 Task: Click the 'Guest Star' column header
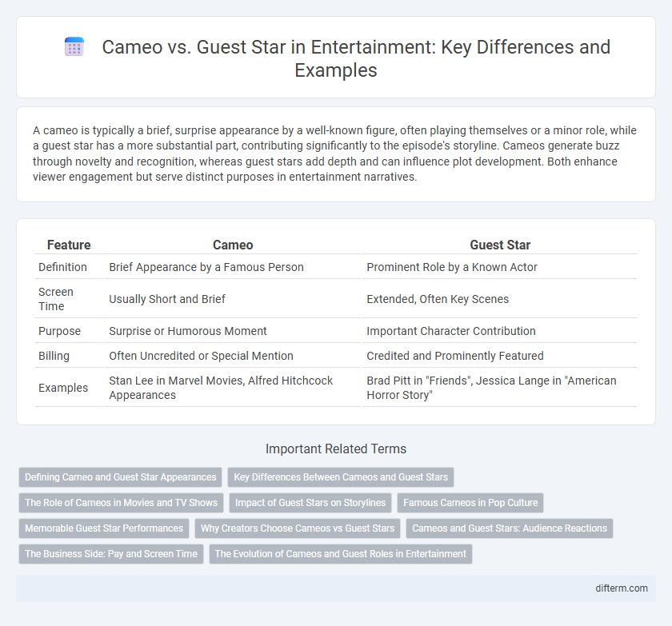(x=500, y=245)
